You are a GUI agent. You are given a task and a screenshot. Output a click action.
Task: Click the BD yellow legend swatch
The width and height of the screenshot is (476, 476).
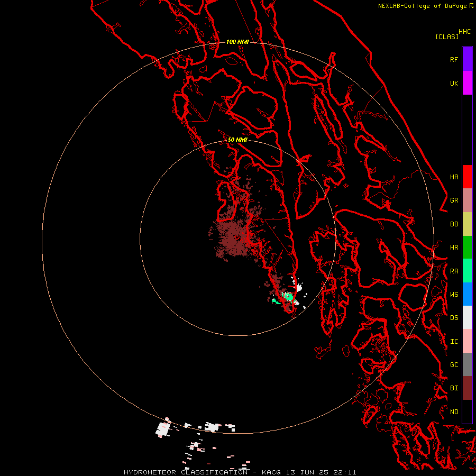click(x=467, y=224)
